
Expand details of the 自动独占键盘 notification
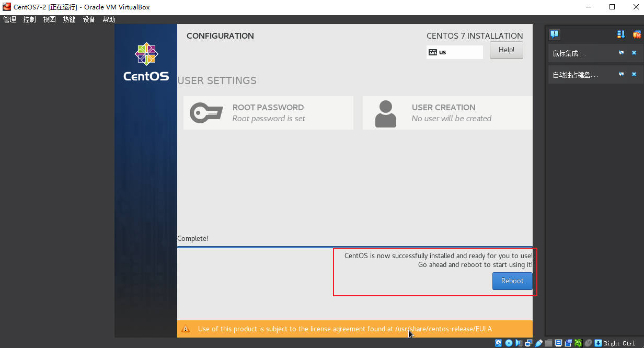click(x=622, y=74)
